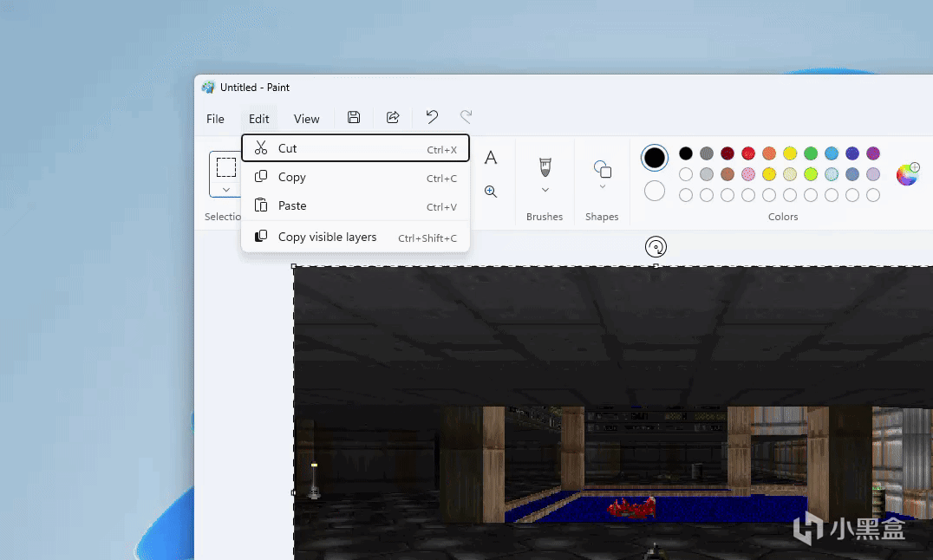Expand the Shapes dropdown chevron
933x560 pixels.
click(602, 187)
